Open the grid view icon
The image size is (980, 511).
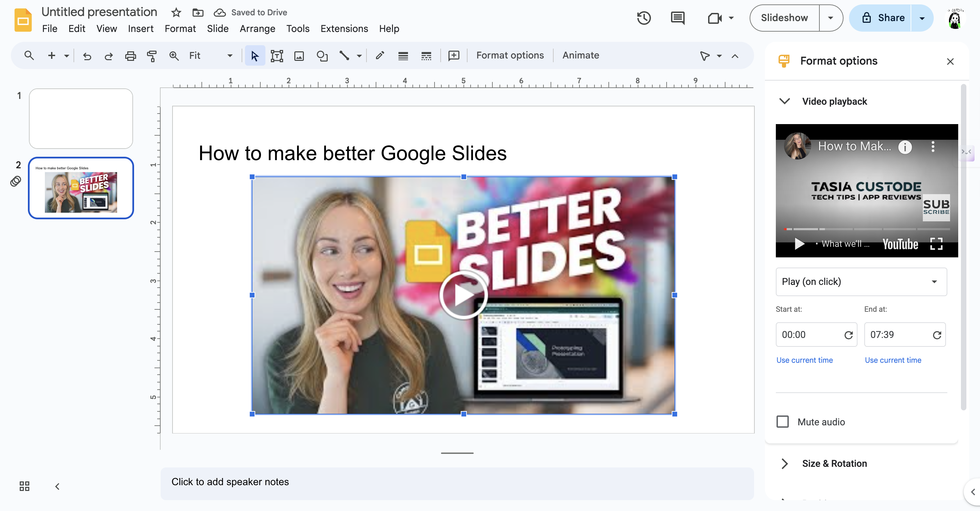(x=24, y=486)
